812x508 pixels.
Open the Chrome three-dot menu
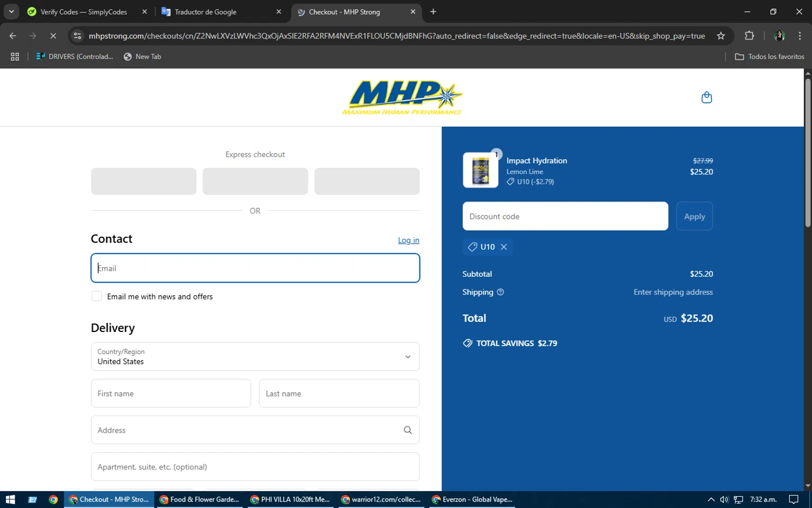800,36
